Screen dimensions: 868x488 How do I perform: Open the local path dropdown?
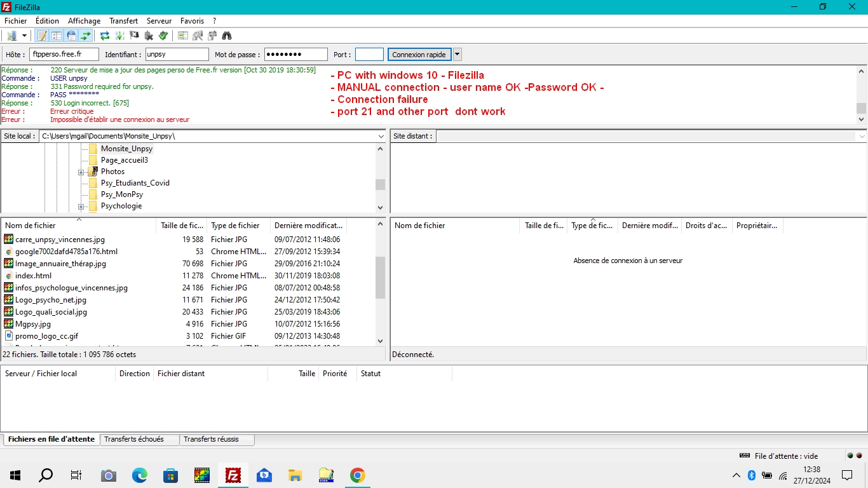(x=381, y=136)
